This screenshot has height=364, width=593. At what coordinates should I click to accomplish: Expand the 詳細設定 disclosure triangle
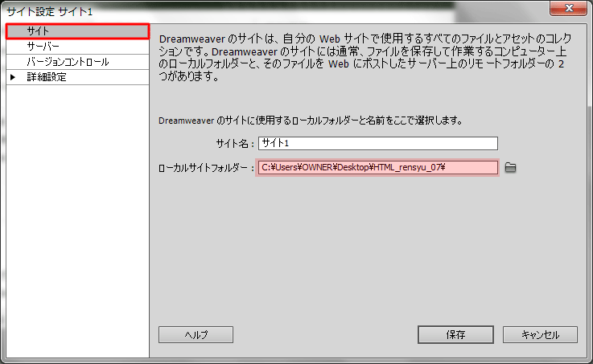13,77
